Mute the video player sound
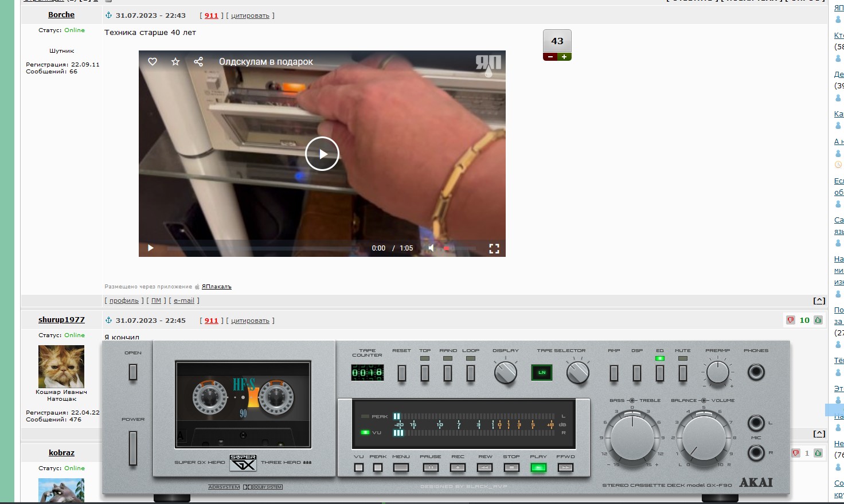Viewport: 844px width, 504px height. coord(431,248)
